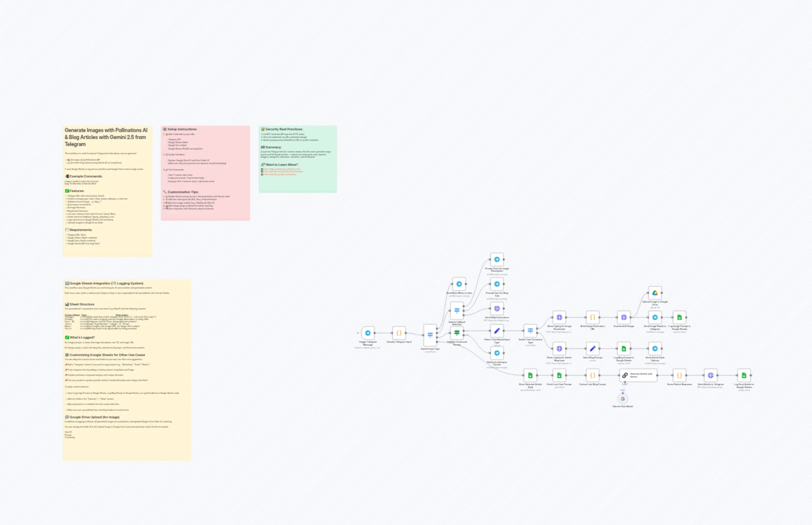Screen dimensions: 812x525
Task: Click the Download AI Image node
Action: coord(624,317)
